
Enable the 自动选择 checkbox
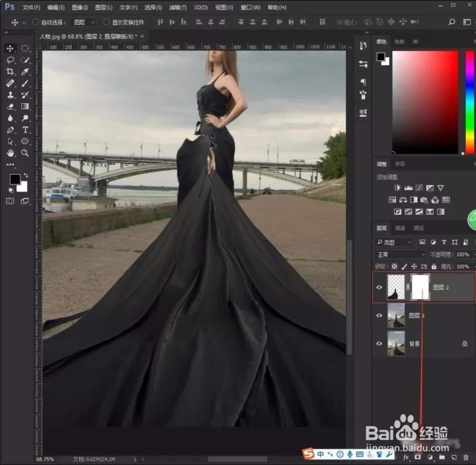click(x=36, y=22)
